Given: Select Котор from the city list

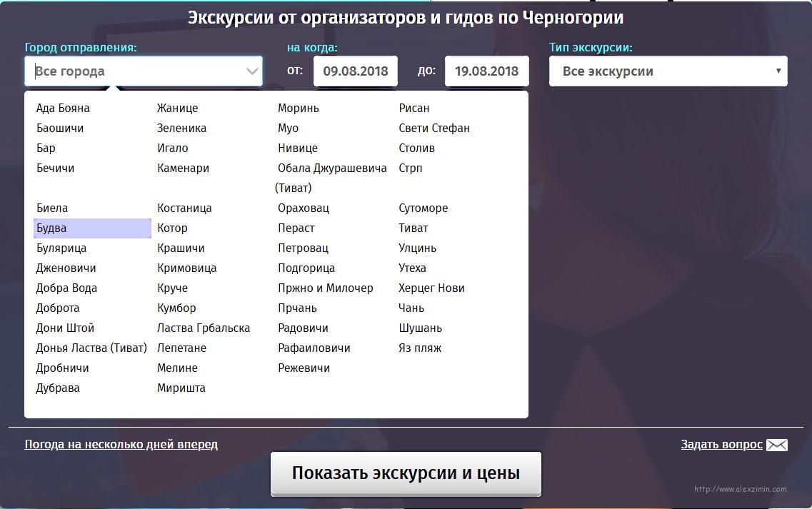Looking at the screenshot, I should [x=172, y=228].
